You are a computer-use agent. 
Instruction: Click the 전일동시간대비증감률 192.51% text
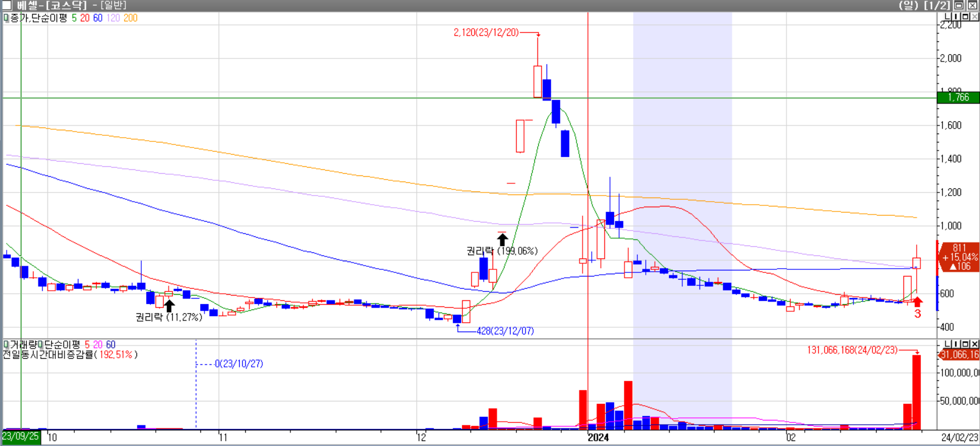click(x=70, y=355)
